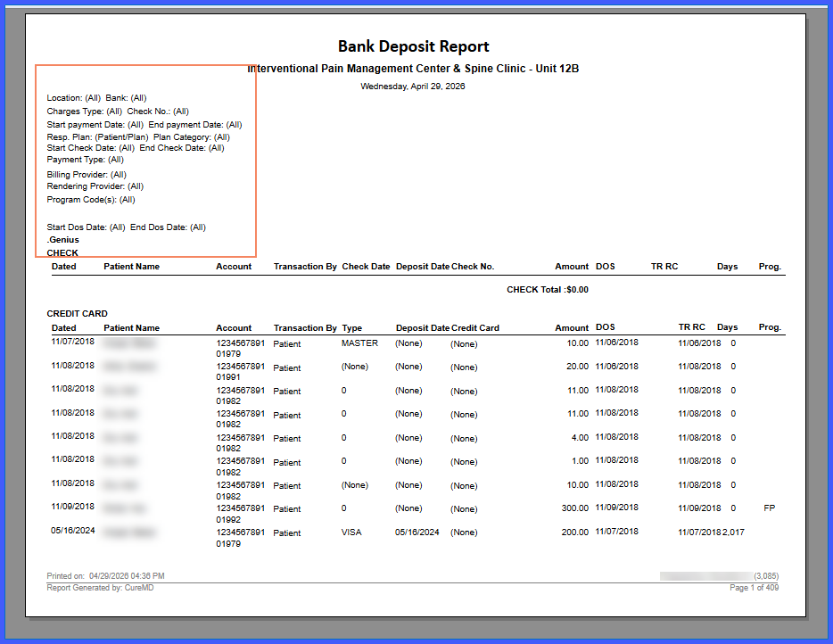Screen dimensions: 833x644
Task: Click the Dated column header under CHECK
Action: [63, 266]
